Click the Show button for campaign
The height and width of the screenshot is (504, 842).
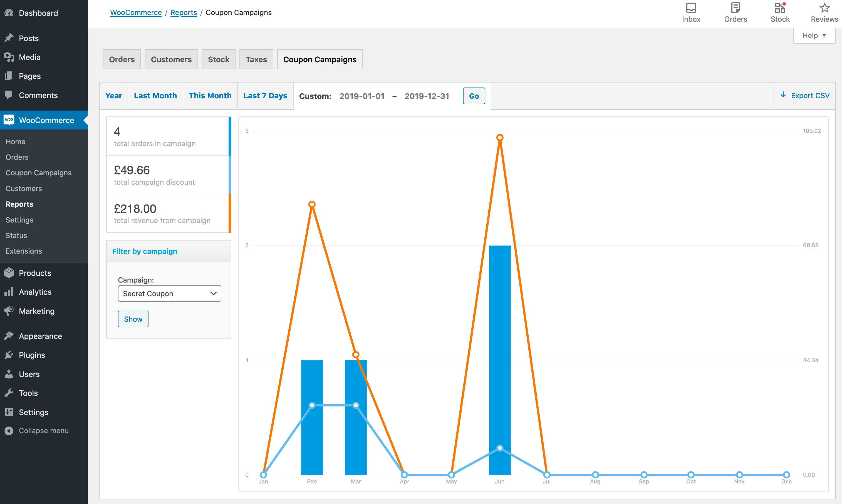(133, 319)
